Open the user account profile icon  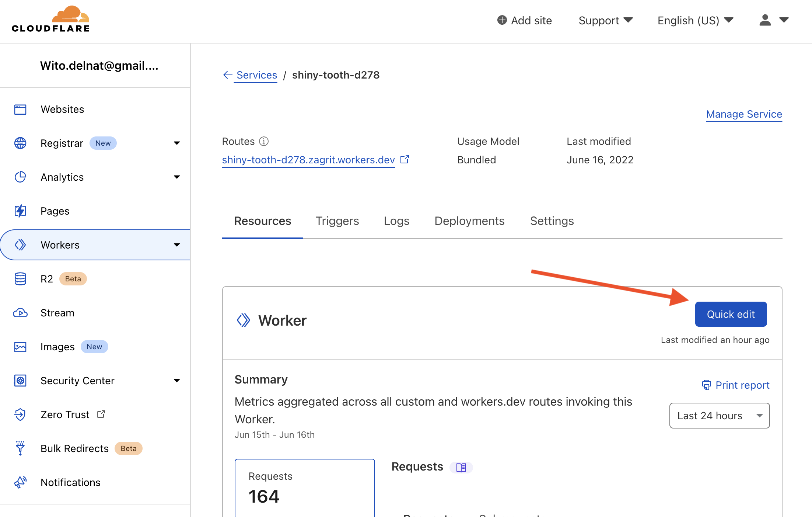click(x=765, y=20)
